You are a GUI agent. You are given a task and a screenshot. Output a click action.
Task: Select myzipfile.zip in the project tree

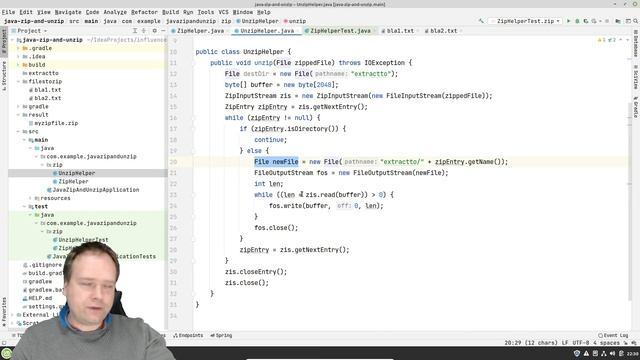(53, 123)
